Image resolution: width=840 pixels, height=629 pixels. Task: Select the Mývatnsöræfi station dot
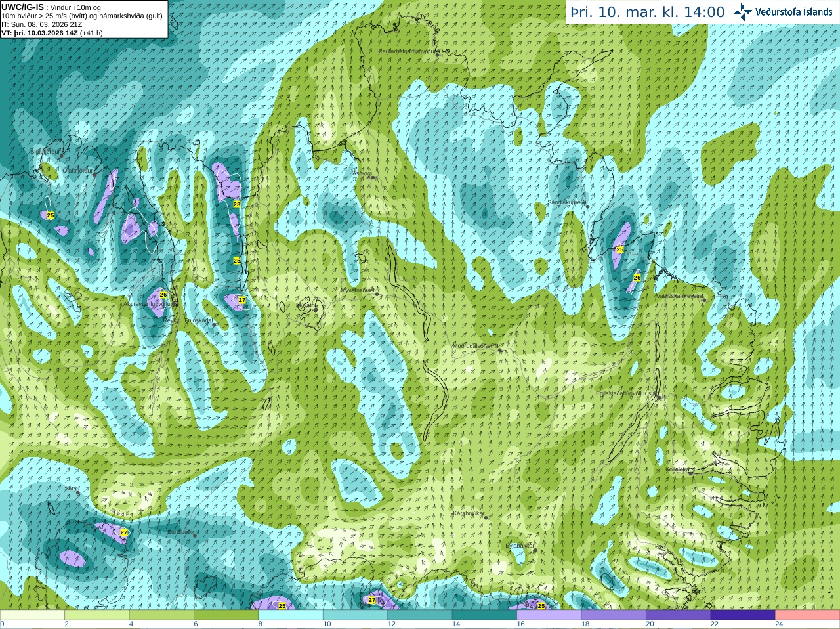(x=377, y=293)
